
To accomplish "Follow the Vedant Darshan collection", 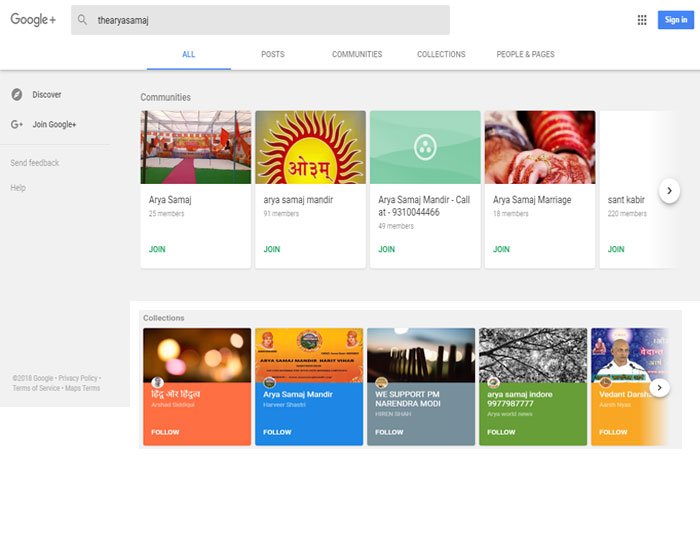I will click(613, 432).
